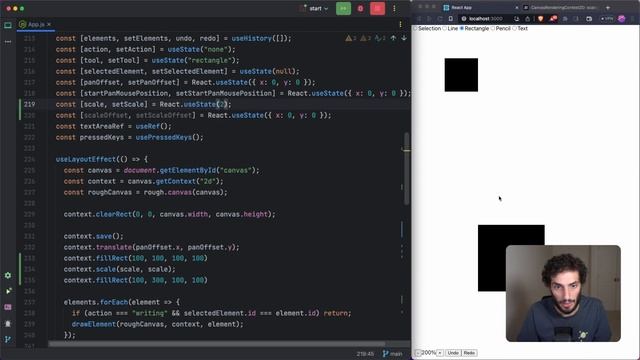Click elements.forEach line in code
The width and height of the screenshot is (640, 360).
[122, 302]
